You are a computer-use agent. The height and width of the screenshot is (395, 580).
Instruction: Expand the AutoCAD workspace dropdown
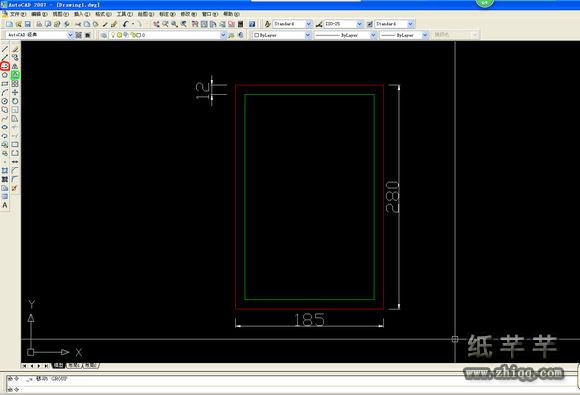coord(40,35)
